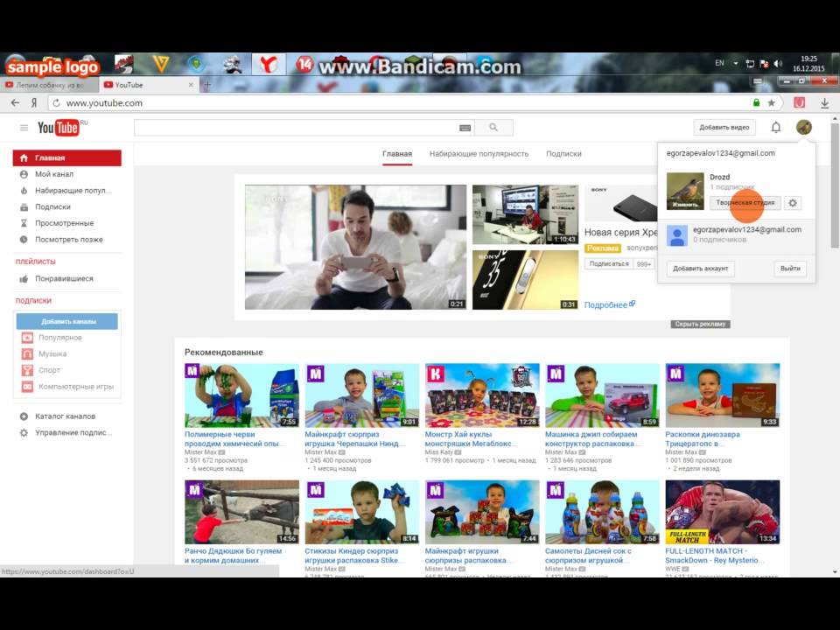This screenshot has height=630, width=840.
Task: Open Набирающие популярность sidebar item
Action: click(x=67, y=191)
